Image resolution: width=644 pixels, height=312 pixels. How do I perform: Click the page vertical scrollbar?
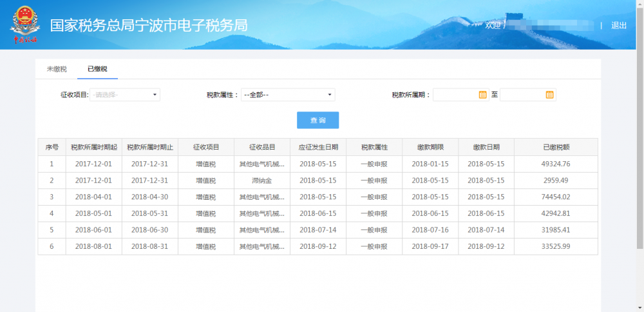[x=640, y=128]
